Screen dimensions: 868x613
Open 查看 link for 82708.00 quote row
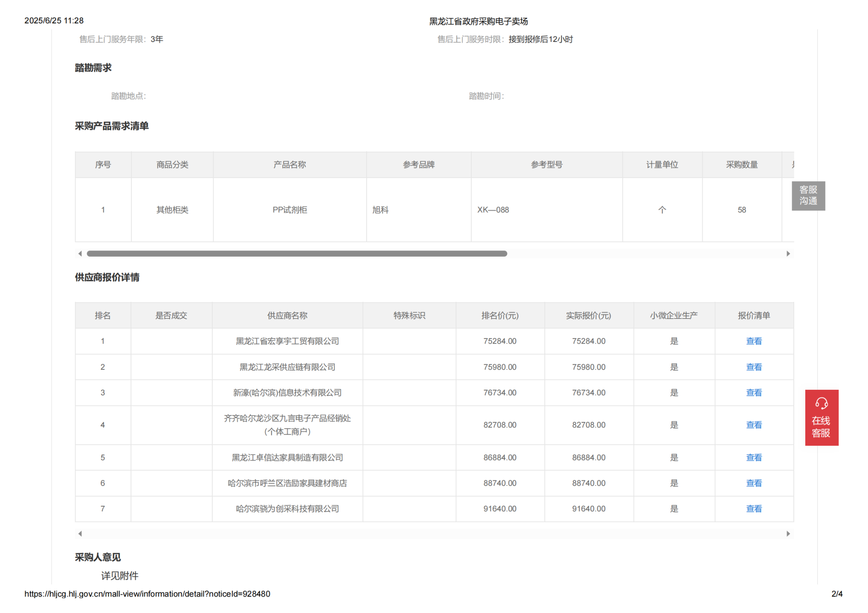click(754, 425)
